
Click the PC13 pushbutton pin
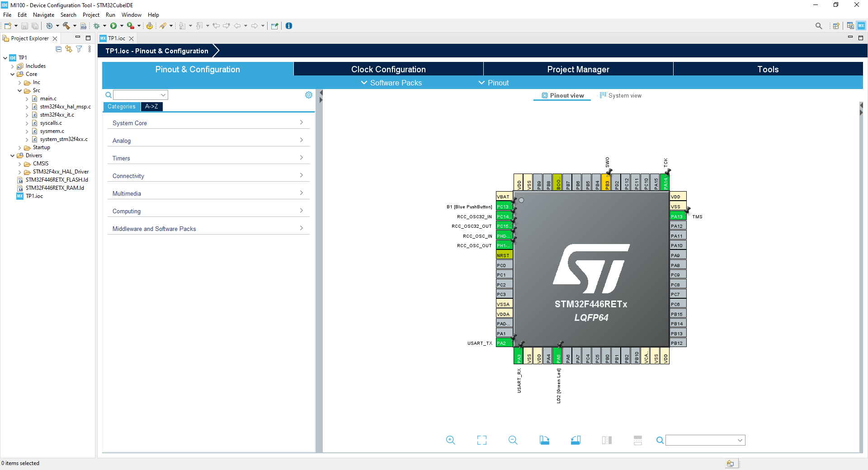504,207
